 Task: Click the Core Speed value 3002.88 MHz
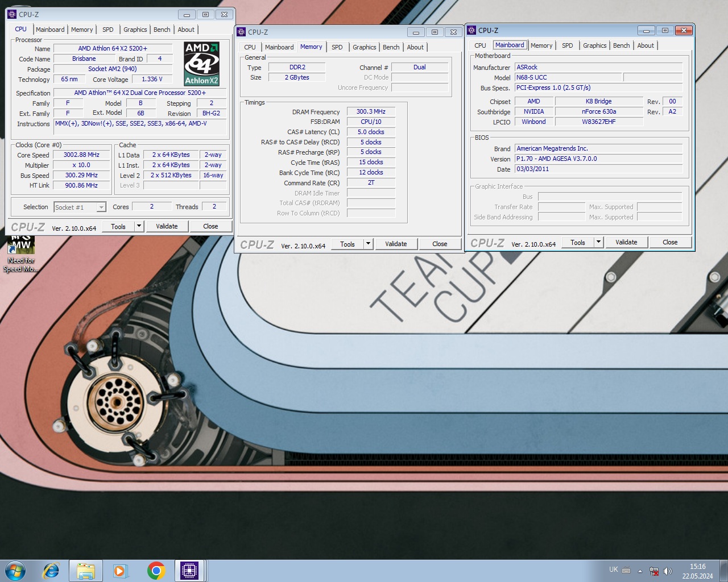[81, 155]
